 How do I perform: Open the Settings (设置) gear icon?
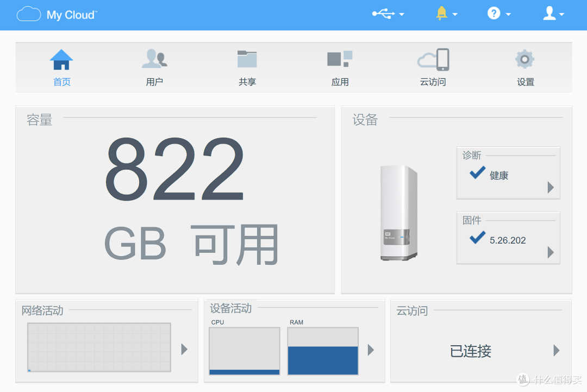[x=525, y=59]
